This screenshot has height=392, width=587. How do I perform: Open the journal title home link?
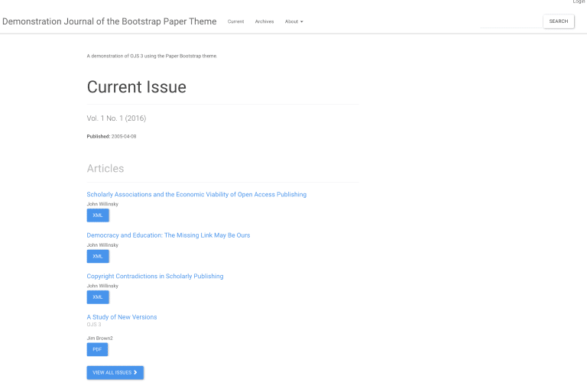click(109, 21)
